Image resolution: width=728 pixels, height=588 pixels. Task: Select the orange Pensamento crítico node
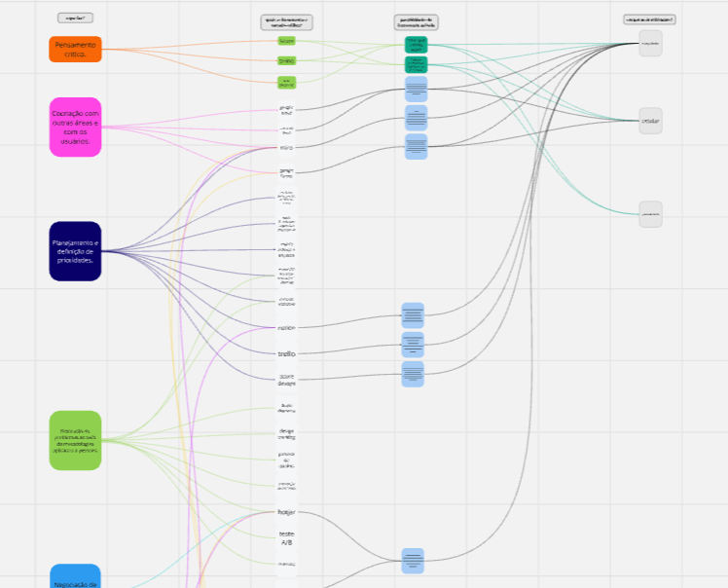75,49
